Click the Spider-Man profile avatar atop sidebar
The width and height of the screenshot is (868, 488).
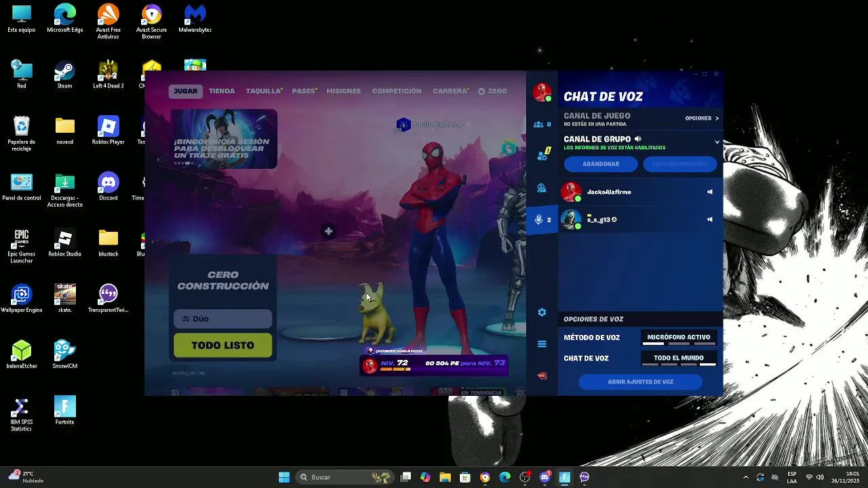tap(542, 92)
